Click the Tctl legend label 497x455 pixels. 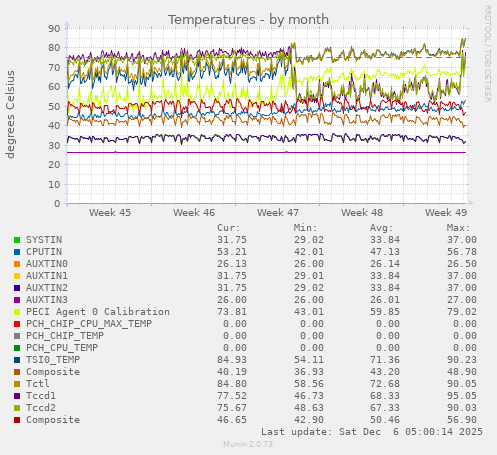pyautogui.click(x=38, y=384)
